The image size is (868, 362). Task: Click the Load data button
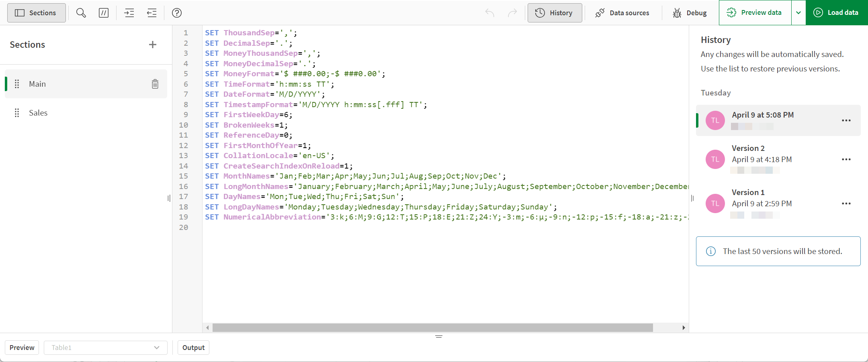tap(837, 13)
